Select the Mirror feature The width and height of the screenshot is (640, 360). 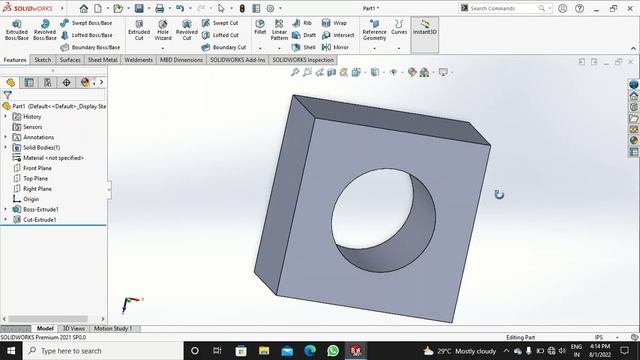[336, 47]
